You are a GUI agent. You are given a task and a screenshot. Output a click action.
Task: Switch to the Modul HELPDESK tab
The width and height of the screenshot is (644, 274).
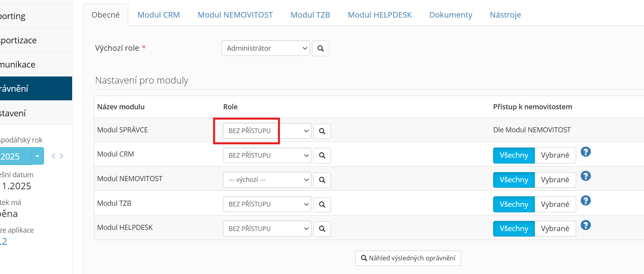click(x=380, y=15)
